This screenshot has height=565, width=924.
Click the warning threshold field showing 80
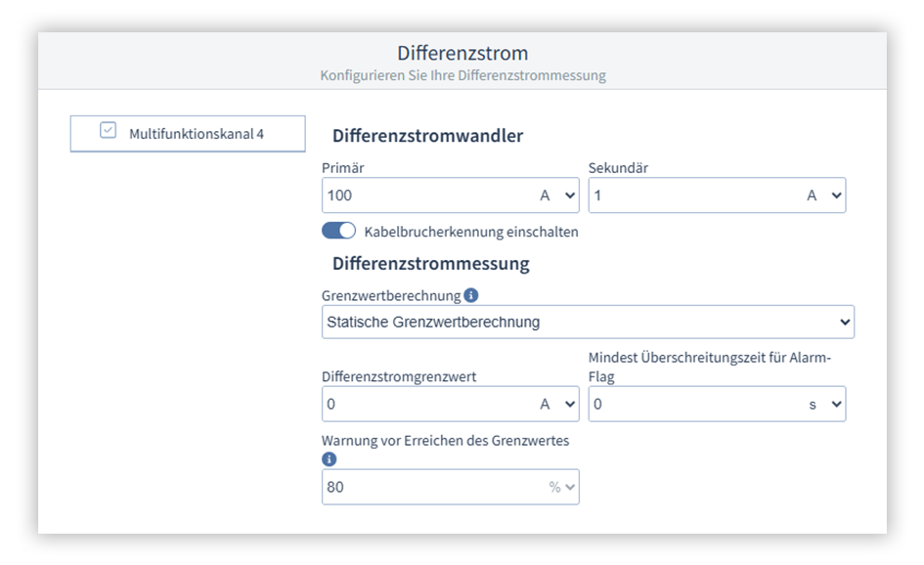click(430, 487)
